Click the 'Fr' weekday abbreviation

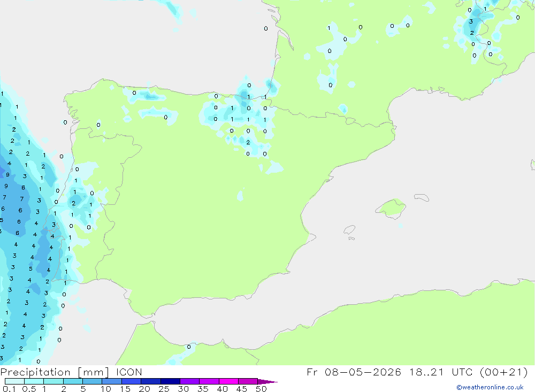[x=312, y=372]
